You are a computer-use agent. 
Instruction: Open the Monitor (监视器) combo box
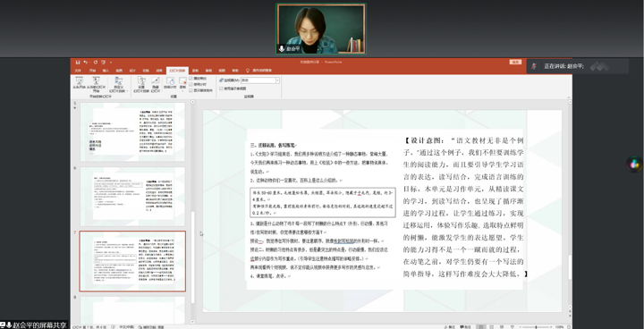[260, 80]
